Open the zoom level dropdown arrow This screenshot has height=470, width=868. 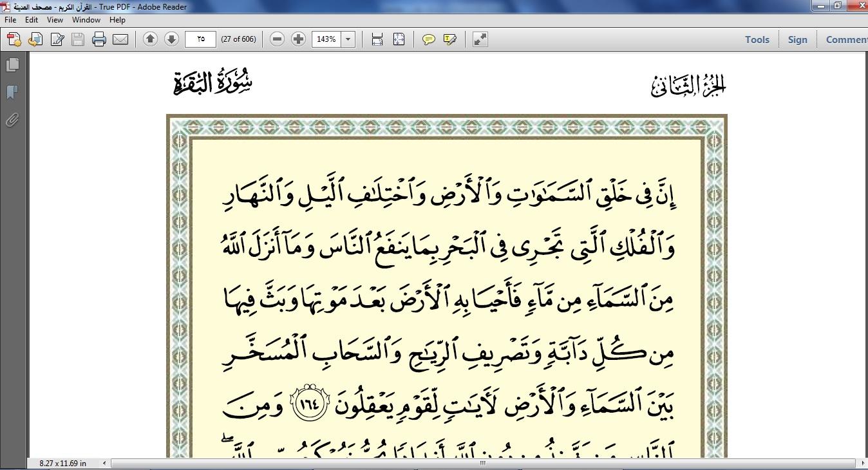click(x=348, y=39)
